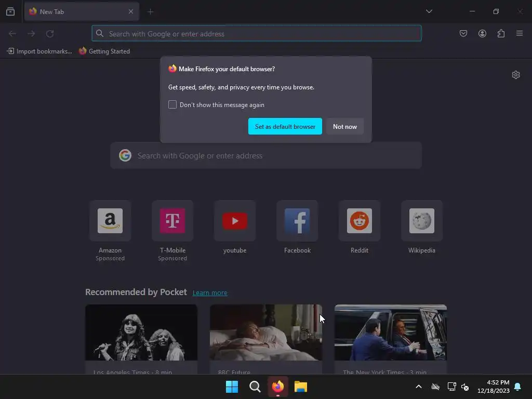The height and width of the screenshot is (399, 532).
Task: Open the Wikipedia shortcut tile
Action: click(x=422, y=221)
